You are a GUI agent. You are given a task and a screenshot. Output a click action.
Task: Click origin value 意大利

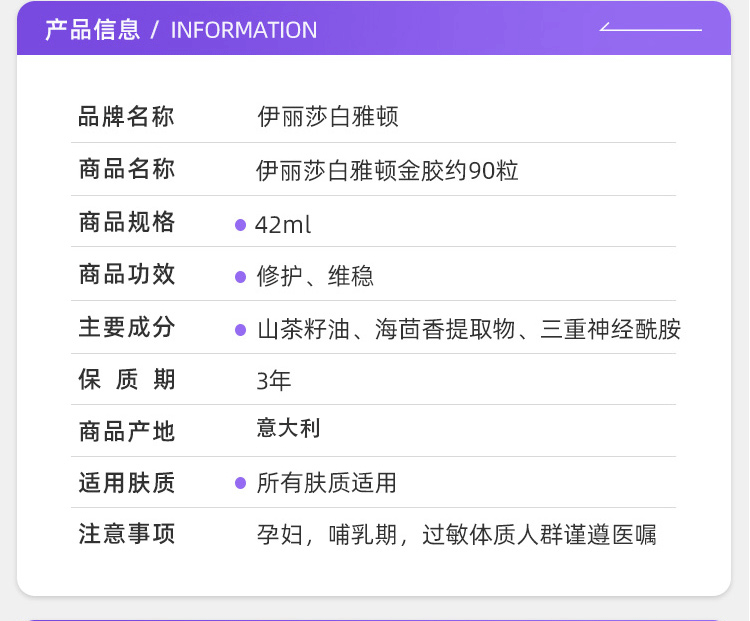[288, 428]
